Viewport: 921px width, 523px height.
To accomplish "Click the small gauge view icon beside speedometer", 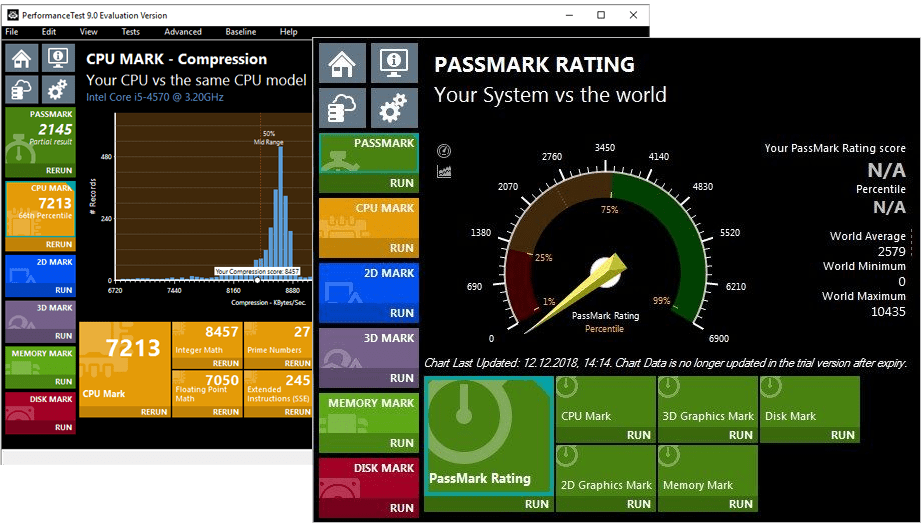I will pyautogui.click(x=444, y=152).
